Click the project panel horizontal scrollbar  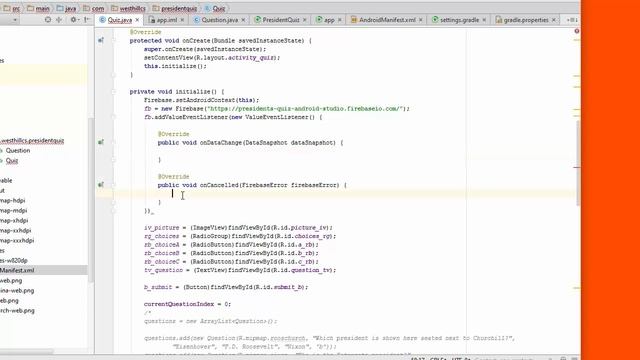click(x=26, y=351)
